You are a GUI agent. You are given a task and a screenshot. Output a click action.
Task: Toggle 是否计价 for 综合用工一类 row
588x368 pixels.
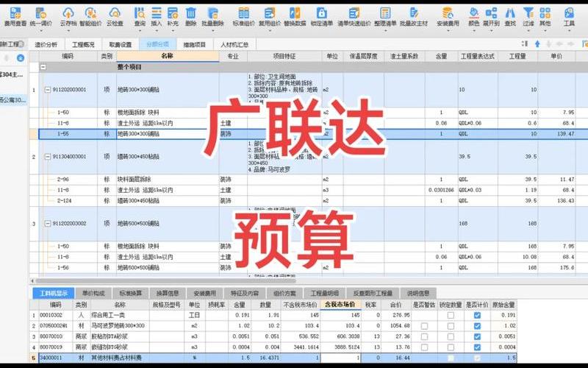[477, 316]
